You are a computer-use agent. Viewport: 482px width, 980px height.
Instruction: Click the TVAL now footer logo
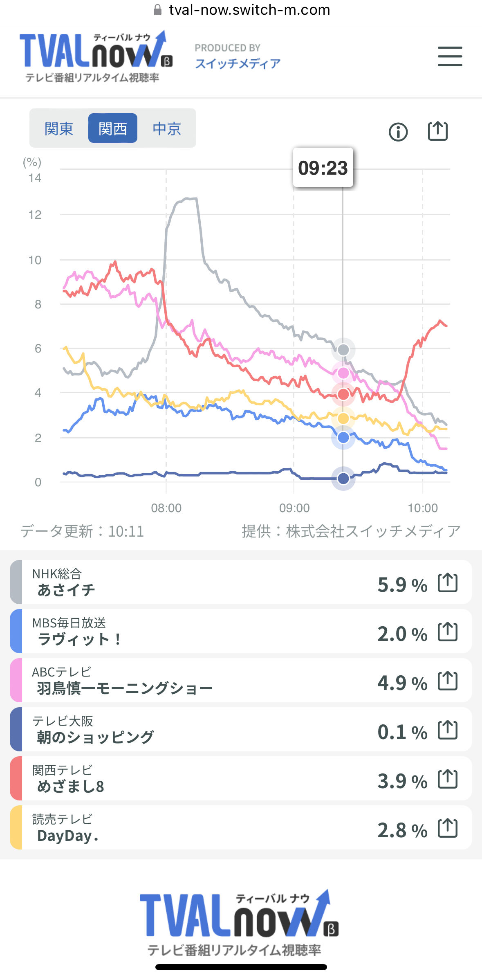click(240, 923)
